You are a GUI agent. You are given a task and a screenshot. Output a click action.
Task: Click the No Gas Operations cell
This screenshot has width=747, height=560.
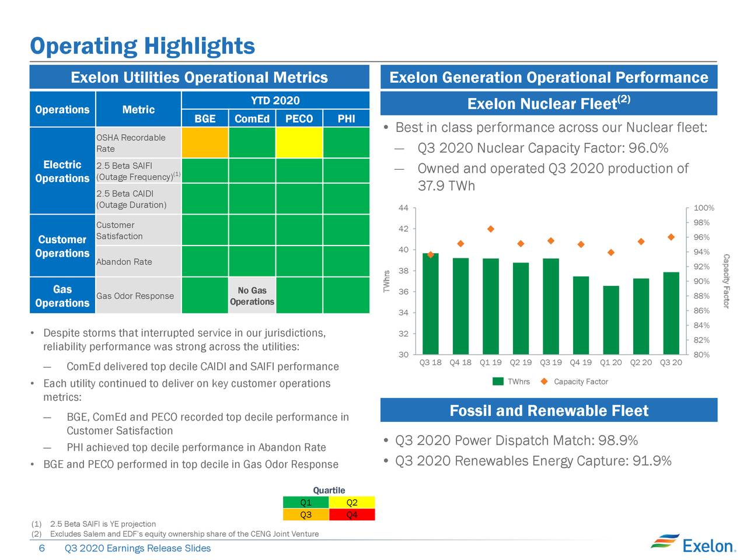[x=252, y=296]
